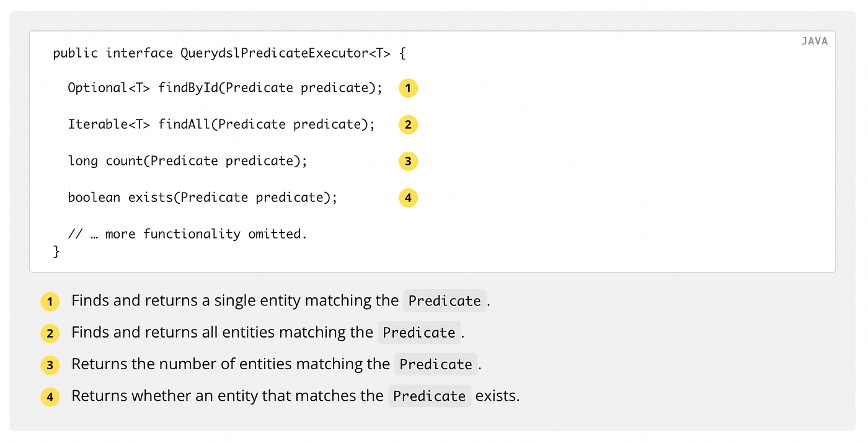The width and height of the screenshot is (868, 441).
Task: Click legend badge 3 for number of entities
Action: [50, 365]
